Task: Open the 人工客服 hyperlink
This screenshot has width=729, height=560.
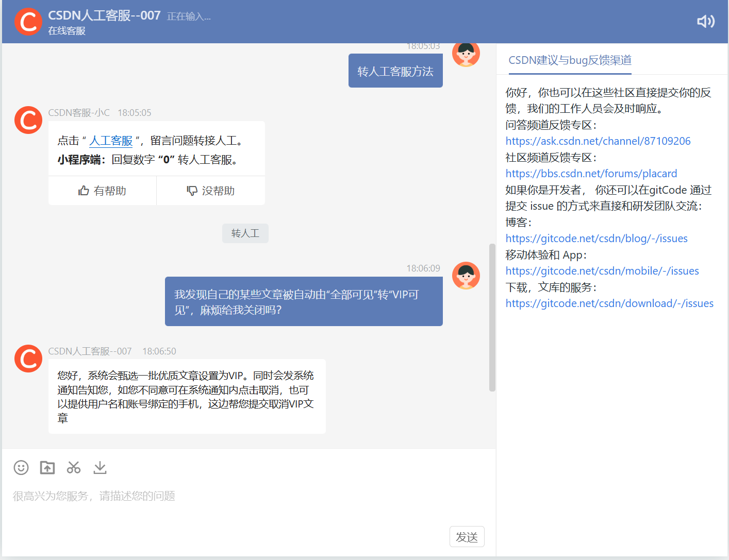Action: [111, 140]
